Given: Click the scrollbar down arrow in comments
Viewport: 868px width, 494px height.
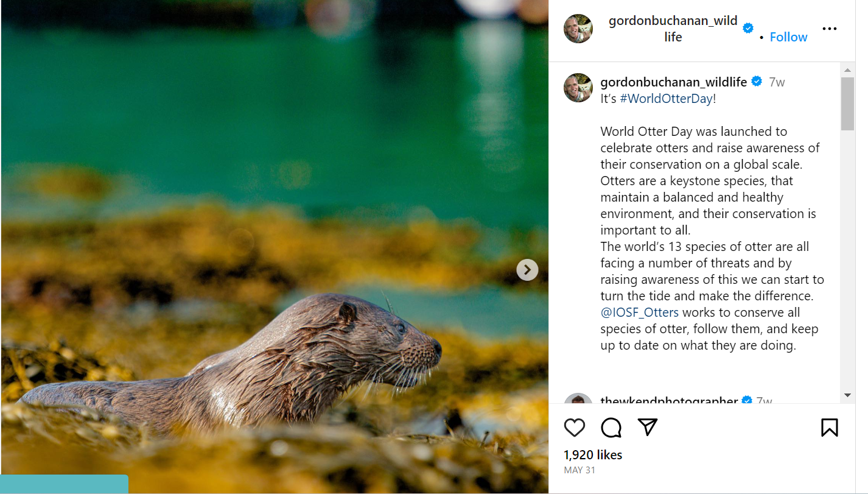Looking at the screenshot, I should [847, 395].
